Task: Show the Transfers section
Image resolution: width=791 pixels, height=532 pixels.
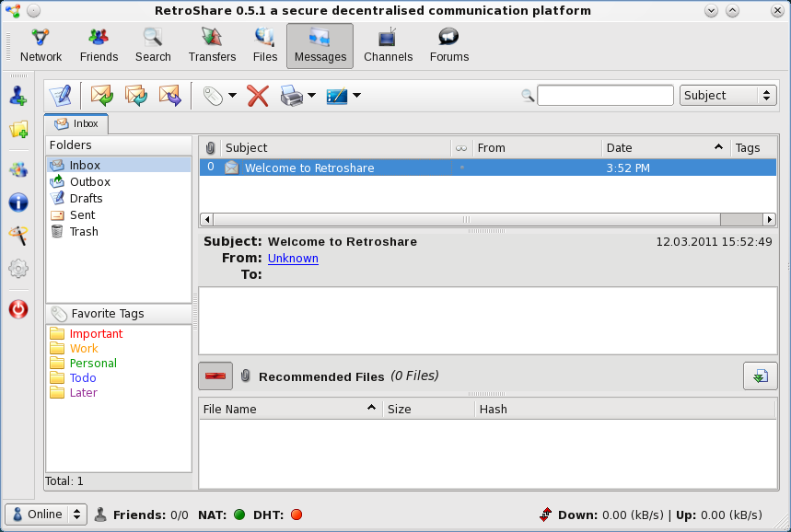Action: tap(212, 46)
